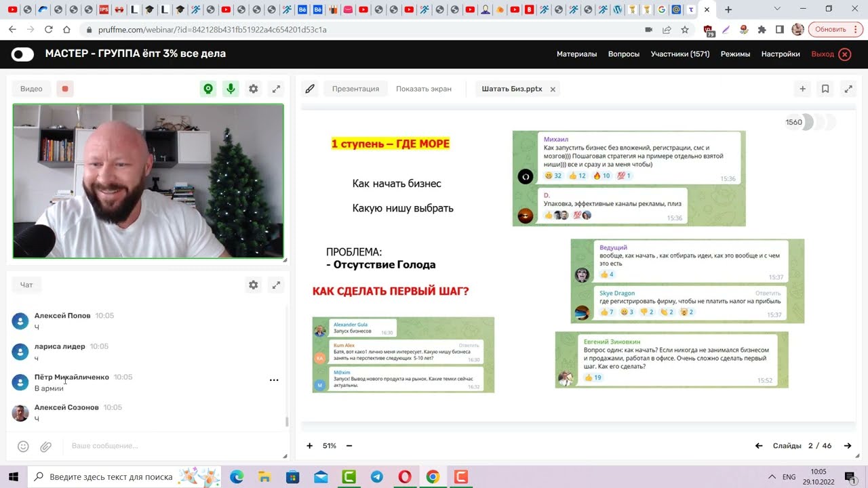Mute the webcam camera icon
Screen dimensions: 868x488
pos(208,88)
